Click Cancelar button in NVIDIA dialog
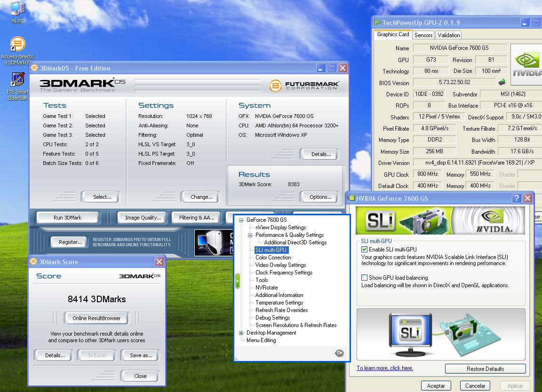This screenshot has width=542, height=392. [475, 386]
